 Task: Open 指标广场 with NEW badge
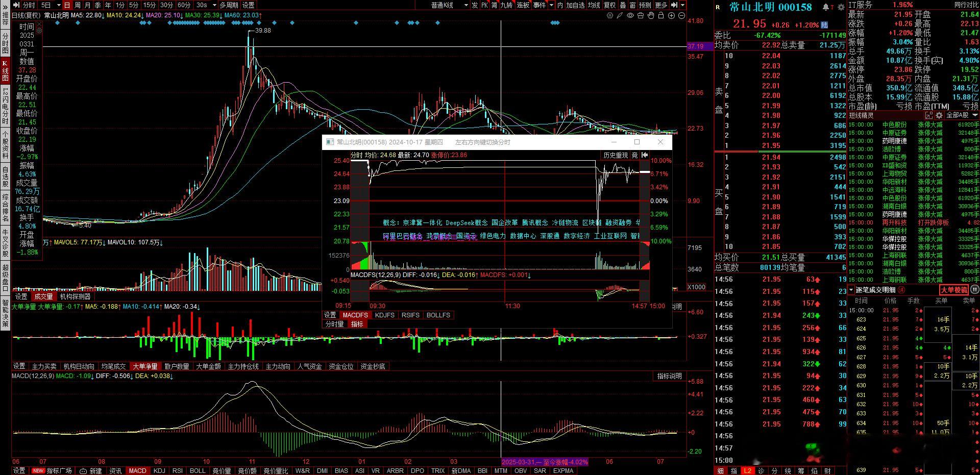[52, 471]
